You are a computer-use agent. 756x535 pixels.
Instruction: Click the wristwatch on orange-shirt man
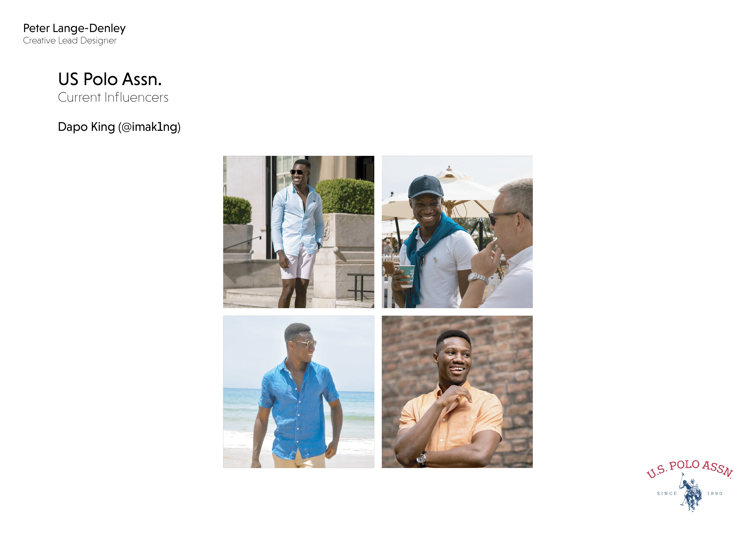click(x=422, y=458)
